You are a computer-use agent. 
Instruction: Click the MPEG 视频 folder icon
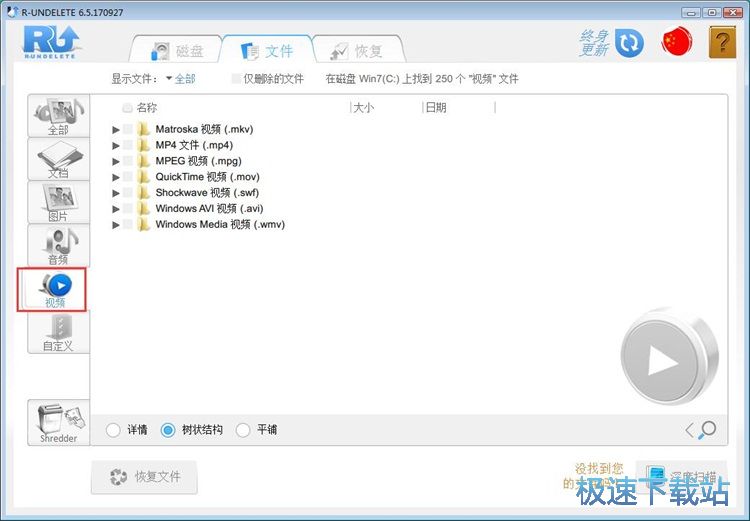coord(143,161)
